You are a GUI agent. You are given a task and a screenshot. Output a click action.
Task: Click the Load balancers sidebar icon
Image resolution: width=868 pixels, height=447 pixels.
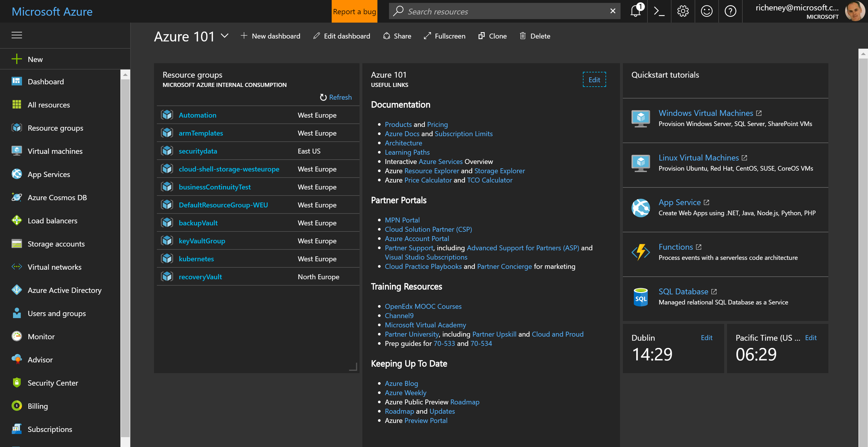click(x=16, y=221)
